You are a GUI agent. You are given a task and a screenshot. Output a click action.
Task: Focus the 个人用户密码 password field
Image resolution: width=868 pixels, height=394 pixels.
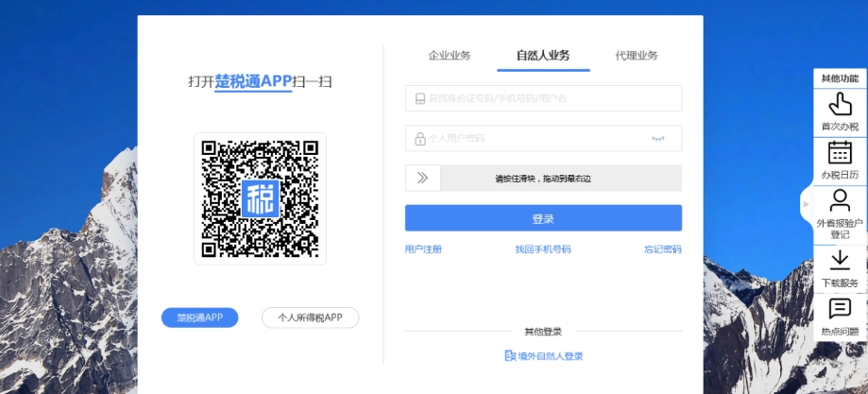point(543,138)
